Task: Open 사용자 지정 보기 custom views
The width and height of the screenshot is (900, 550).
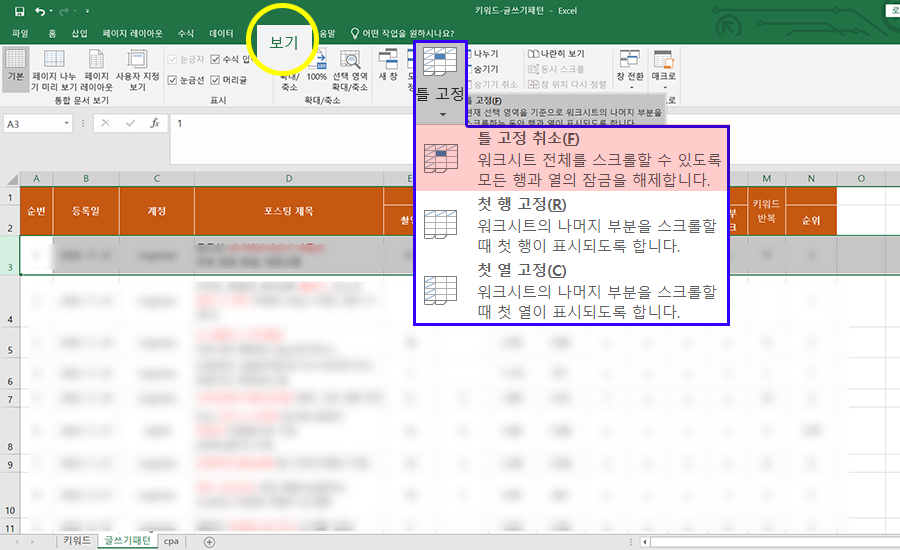Action: tap(137, 70)
